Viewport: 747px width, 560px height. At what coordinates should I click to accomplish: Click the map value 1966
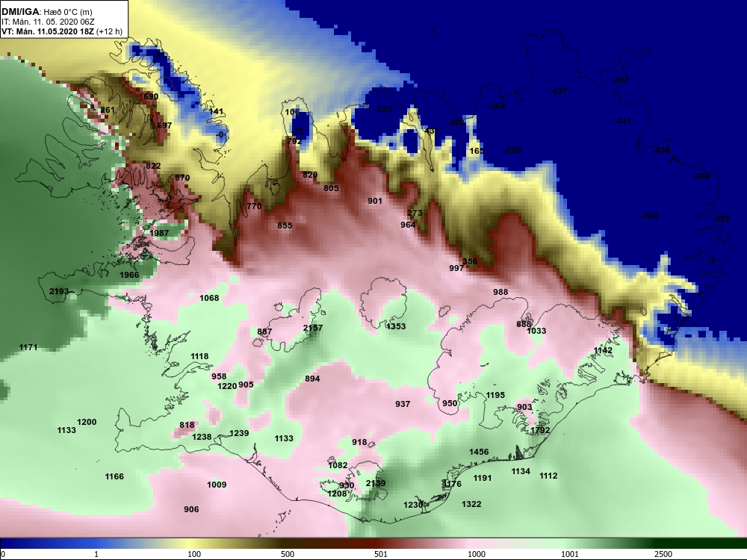pyautogui.click(x=129, y=275)
